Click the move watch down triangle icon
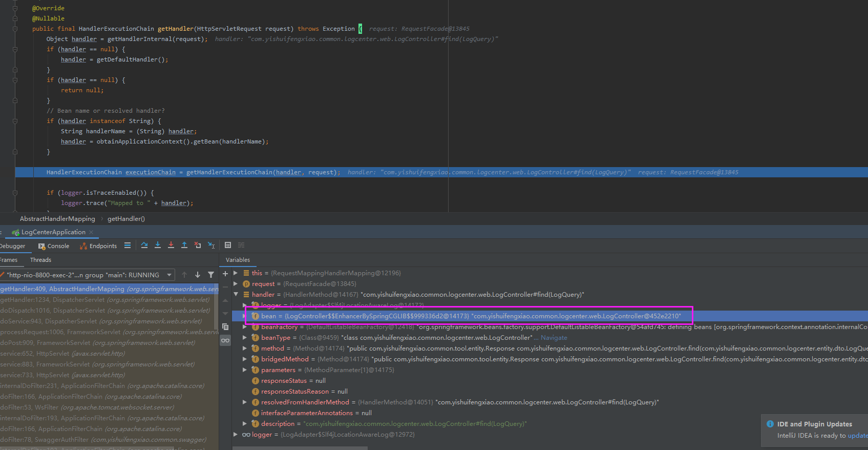868x450 pixels. [x=225, y=313]
